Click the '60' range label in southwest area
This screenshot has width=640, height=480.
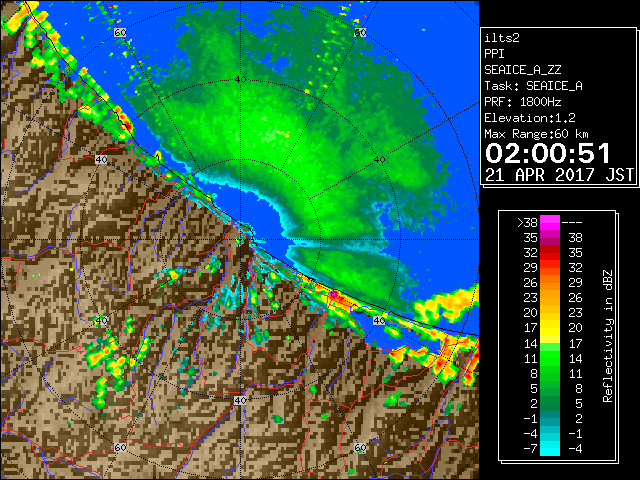point(120,447)
